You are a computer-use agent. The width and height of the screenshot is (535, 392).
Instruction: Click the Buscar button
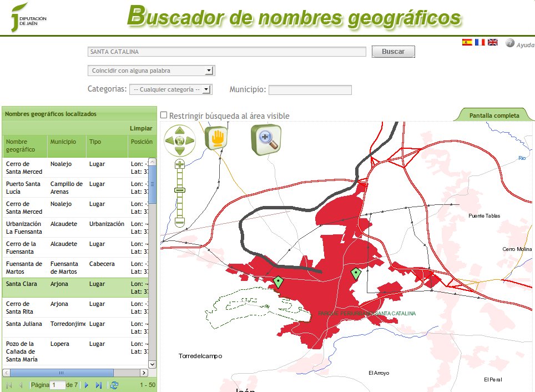click(x=393, y=52)
